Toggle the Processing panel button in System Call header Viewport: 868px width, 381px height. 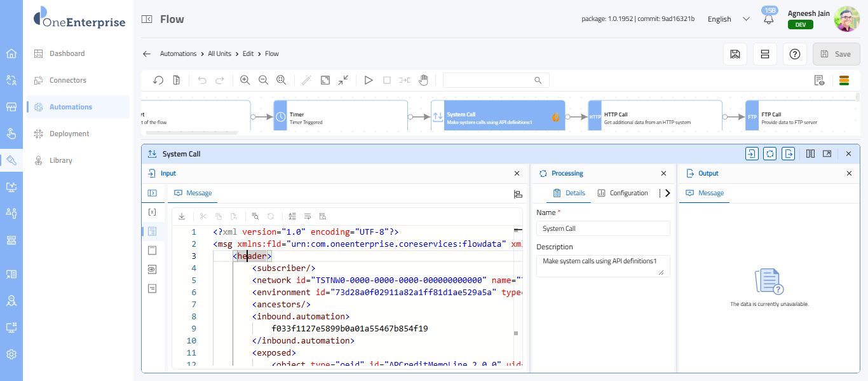770,154
